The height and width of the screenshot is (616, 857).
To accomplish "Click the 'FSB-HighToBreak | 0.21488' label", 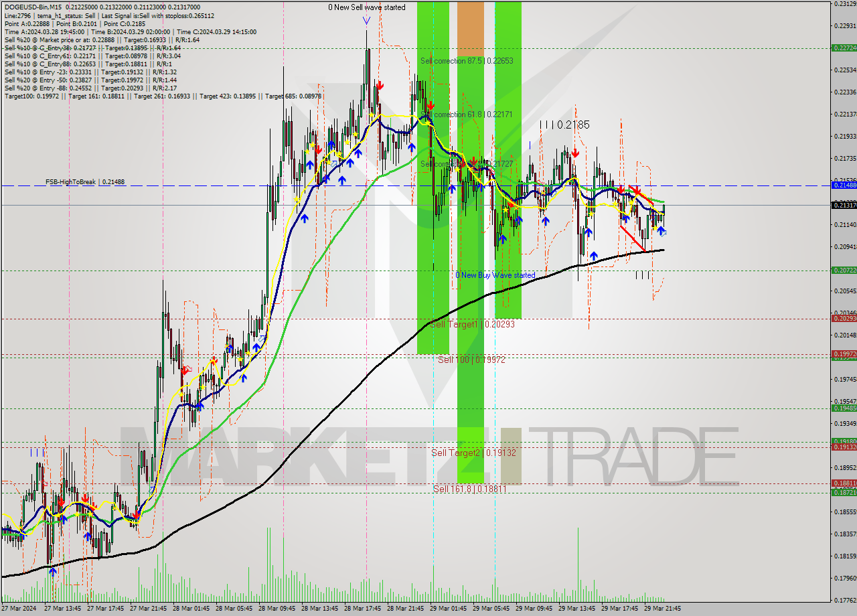I will (x=85, y=182).
